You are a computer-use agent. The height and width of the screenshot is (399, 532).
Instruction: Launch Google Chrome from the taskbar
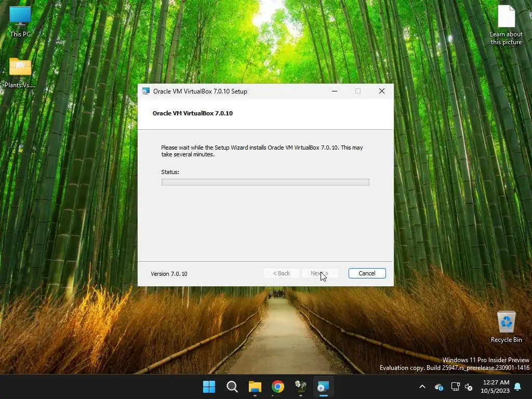(277, 387)
